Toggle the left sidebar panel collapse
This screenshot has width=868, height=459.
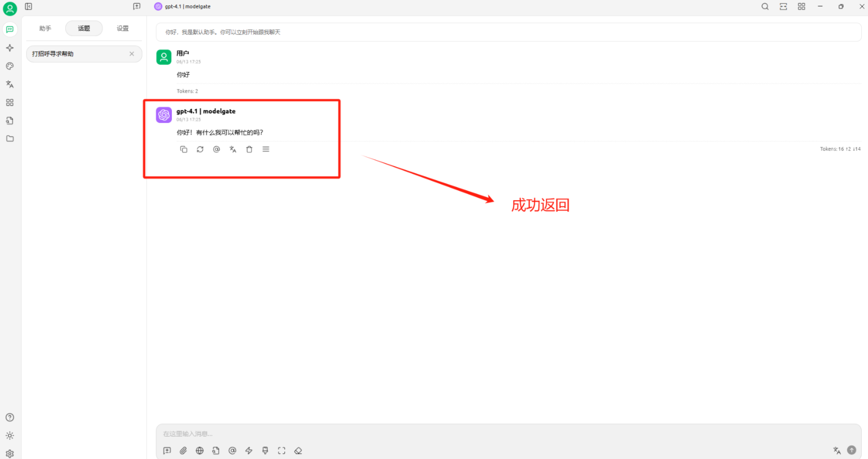[28, 6]
